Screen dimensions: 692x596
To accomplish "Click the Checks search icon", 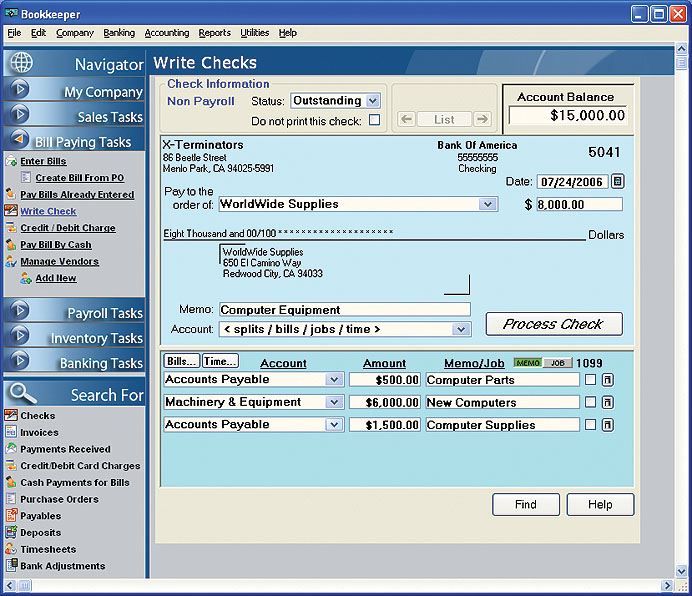I will point(11,415).
